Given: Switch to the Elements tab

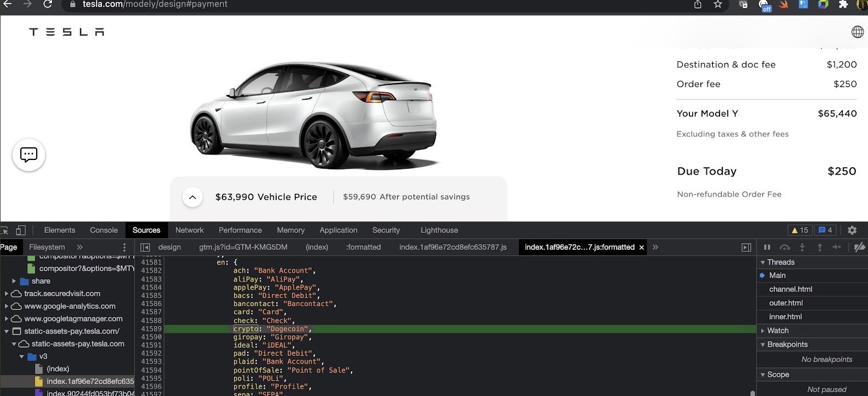Looking at the screenshot, I should (60, 230).
